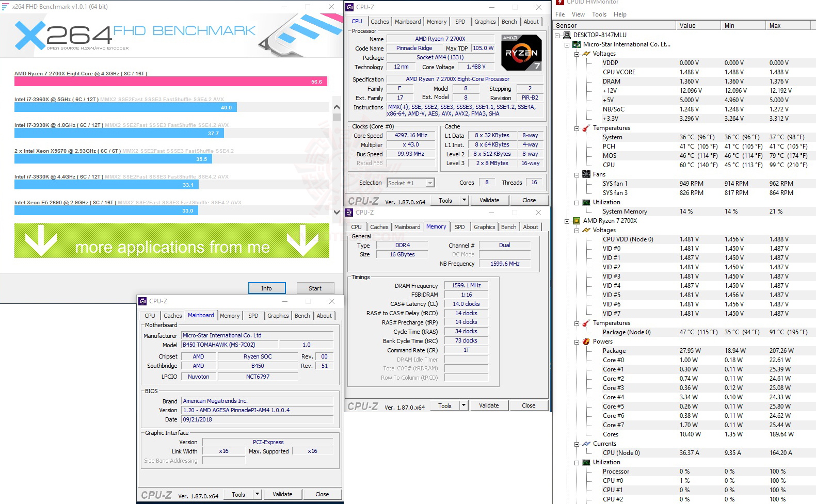
Task: Click the benchmark list scroll down arrow
Action: (x=337, y=212)
